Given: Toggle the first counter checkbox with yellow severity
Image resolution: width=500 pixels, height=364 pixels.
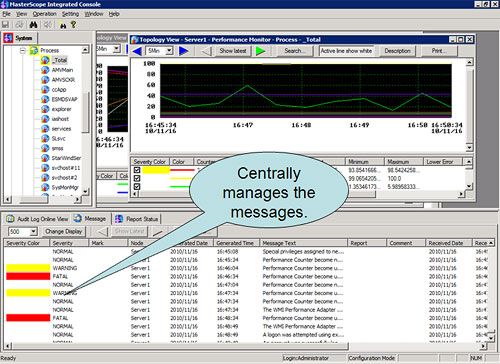Looking at the screenshot, I should [137, 170].
